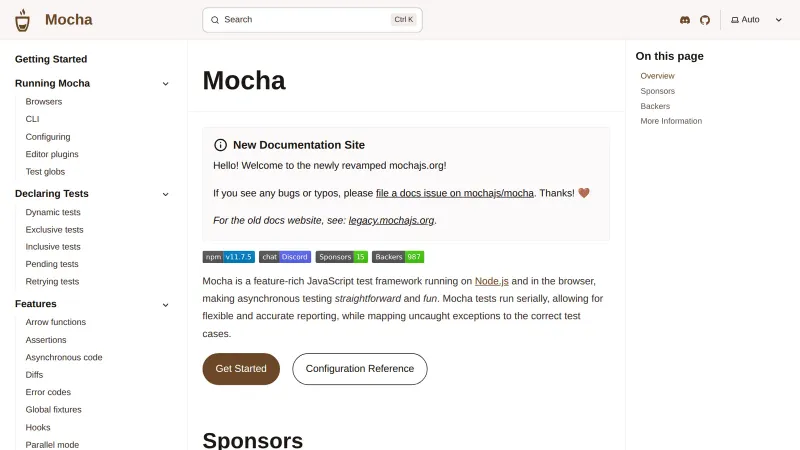Open the Node.js link in the description
The width and height of the screenshot is (800, 450).
tap(492, 282)
